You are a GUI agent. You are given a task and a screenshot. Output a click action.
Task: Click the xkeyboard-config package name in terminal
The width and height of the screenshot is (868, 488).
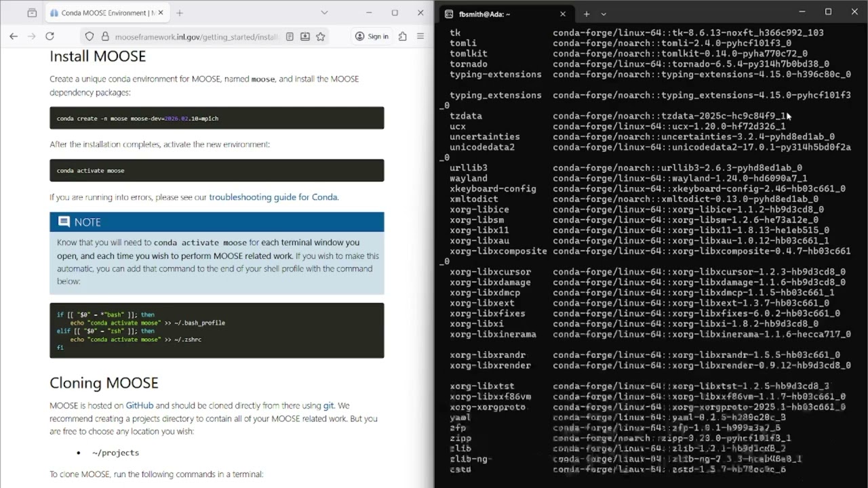[493, 188]
